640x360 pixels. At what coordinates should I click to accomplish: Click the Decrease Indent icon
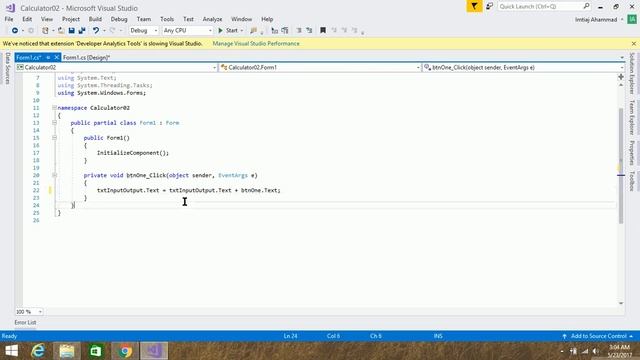[x=299, y=31]
